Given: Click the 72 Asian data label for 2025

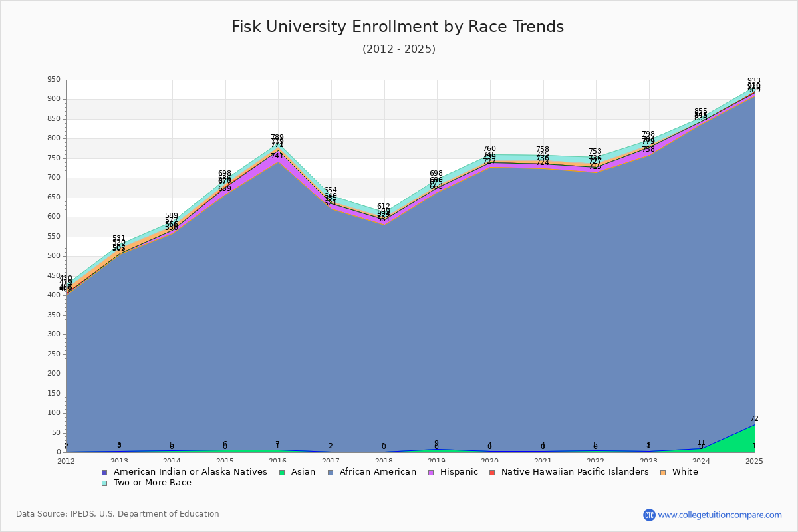Looking at the screenshot, I should pyautogui.click(x=754, y=419).
